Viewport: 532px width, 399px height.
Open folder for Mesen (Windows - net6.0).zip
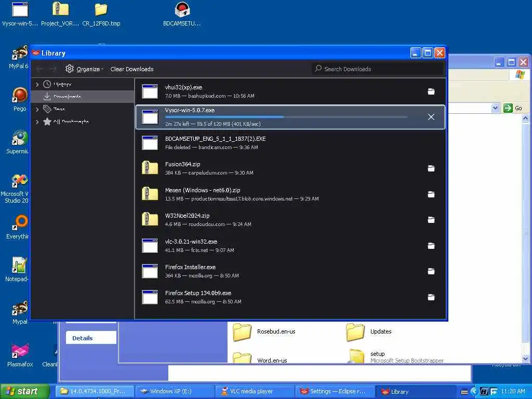[x=431, y=194]
